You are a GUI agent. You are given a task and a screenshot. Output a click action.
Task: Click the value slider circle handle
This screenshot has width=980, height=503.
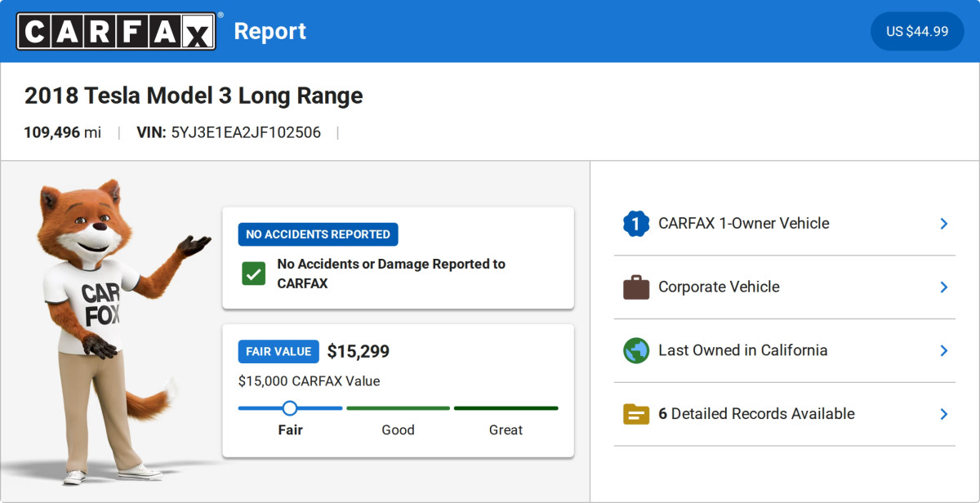tap(289, 408)
